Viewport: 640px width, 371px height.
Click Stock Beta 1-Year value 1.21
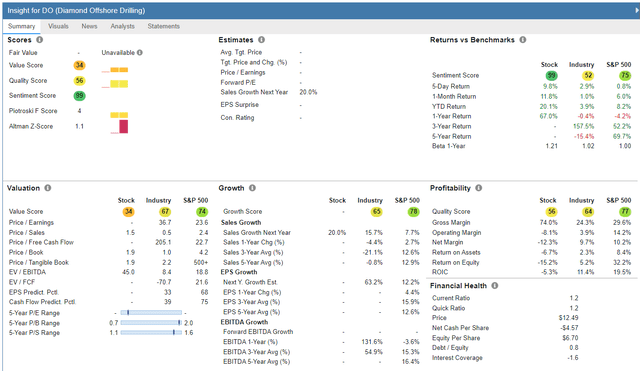click(551, 146)
